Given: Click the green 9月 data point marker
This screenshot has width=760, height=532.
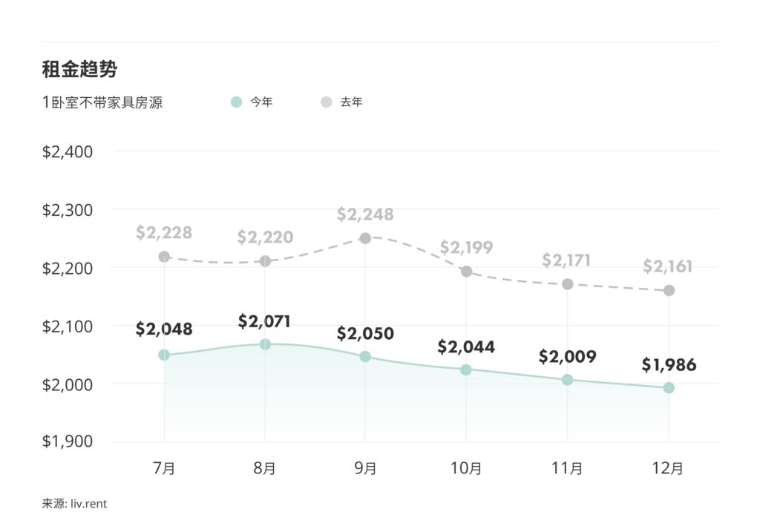Looking at the screenshot, I should tap(365, 357).
